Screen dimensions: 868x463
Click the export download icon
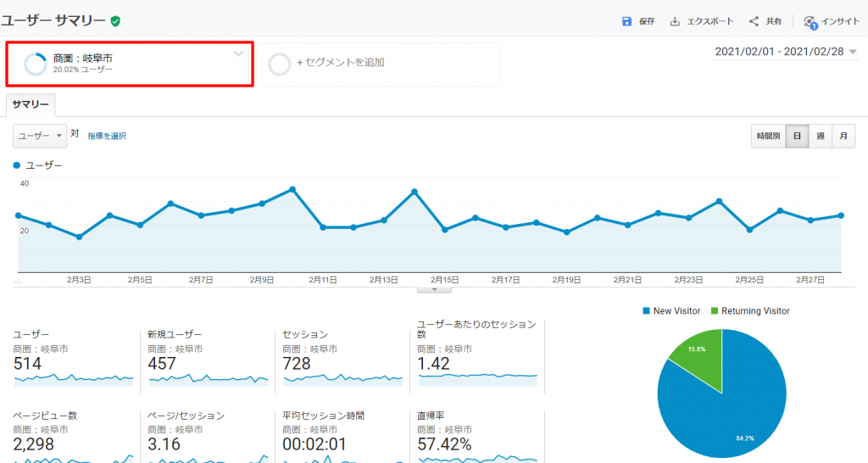(675, 21)
